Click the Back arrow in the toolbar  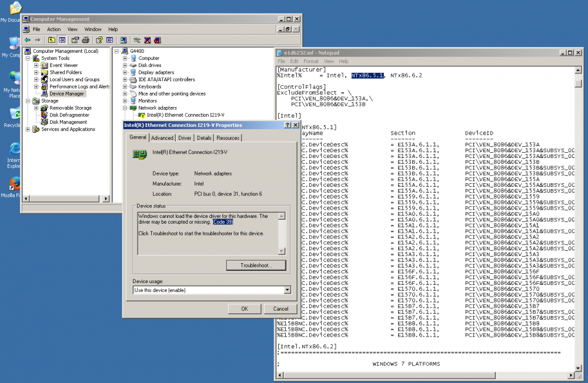(27, 40)
